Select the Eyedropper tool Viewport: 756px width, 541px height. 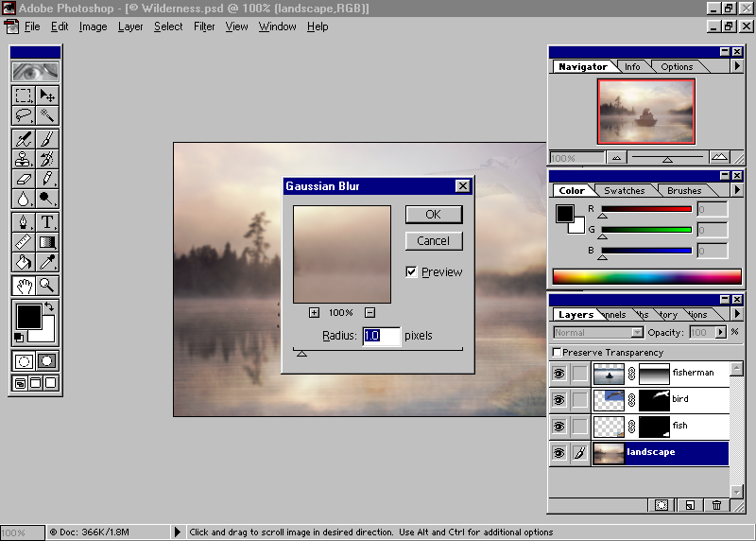click(47, 262)
